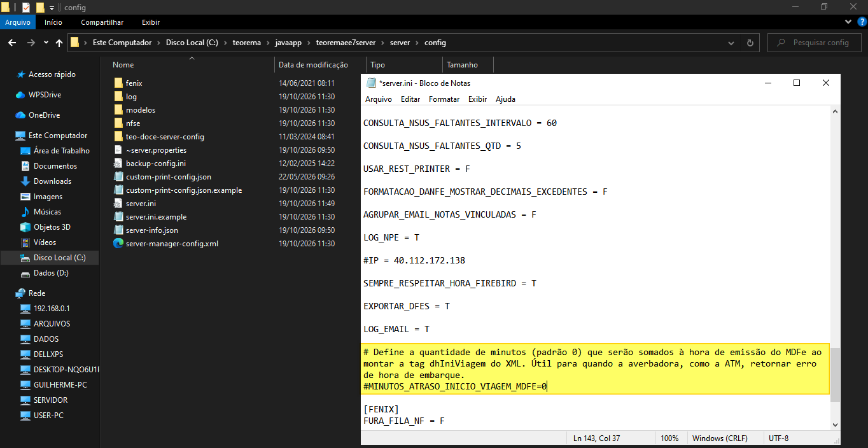Select Dados (D:) drive in sidebar

coord(50,273)
